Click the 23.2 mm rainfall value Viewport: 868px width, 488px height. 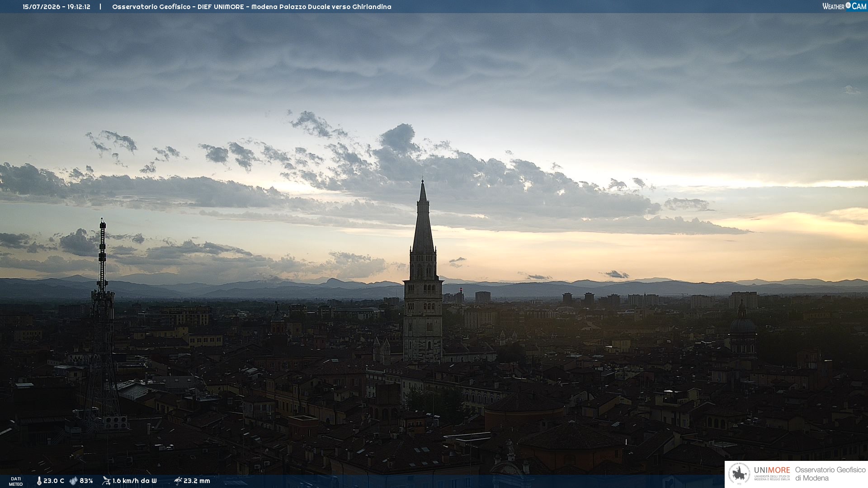(x=197, y=481)
